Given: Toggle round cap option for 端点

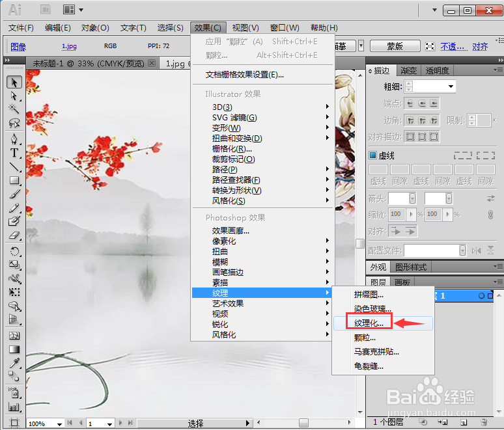Looking at the screenshot, I should pyautogui.click(x=422, y=103).
